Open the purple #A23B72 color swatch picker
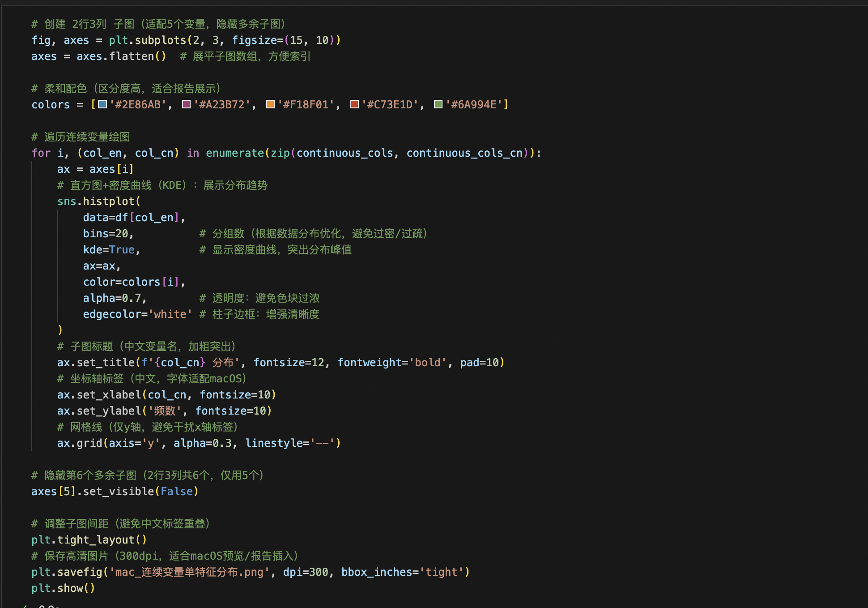868x608 pixels. (x=187, y=104)
